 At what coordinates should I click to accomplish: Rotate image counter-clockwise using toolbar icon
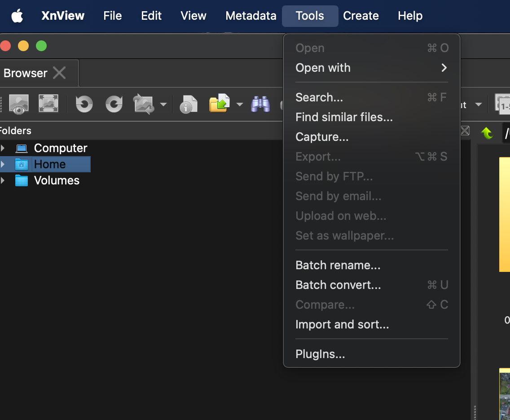(x=84, y=104)
